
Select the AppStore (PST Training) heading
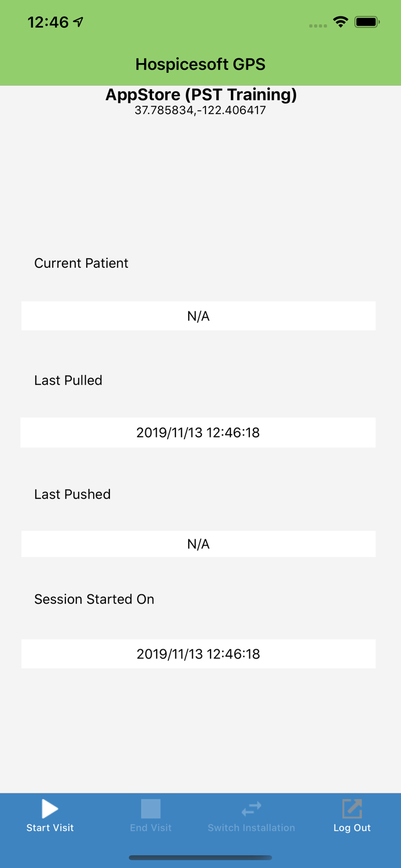point(200,95)
